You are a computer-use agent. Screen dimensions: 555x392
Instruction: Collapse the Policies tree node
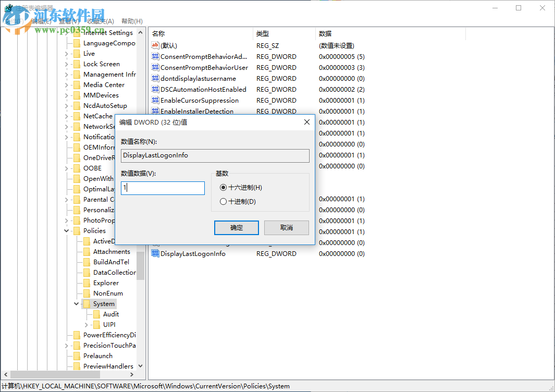66,230
